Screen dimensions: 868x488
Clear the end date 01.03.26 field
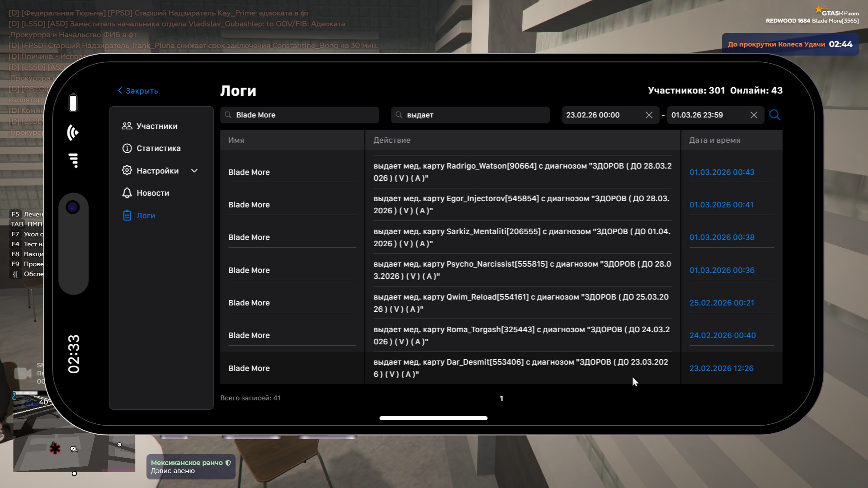pyautogui.click(x=754, y=115)
